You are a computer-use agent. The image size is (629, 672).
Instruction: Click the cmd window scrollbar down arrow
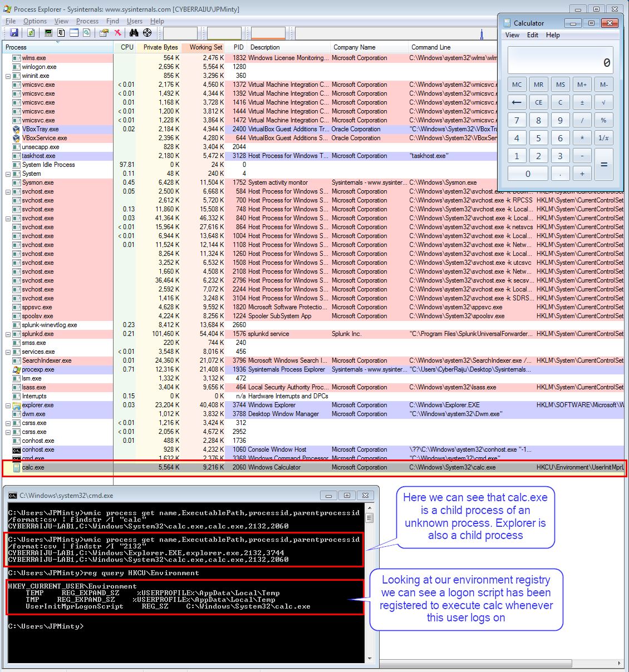(369, 658)
